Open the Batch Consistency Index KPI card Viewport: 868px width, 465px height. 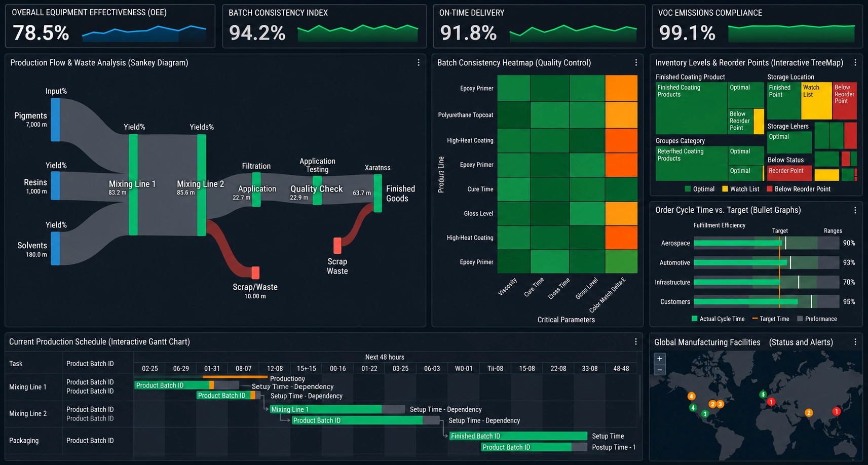[324, 26]
